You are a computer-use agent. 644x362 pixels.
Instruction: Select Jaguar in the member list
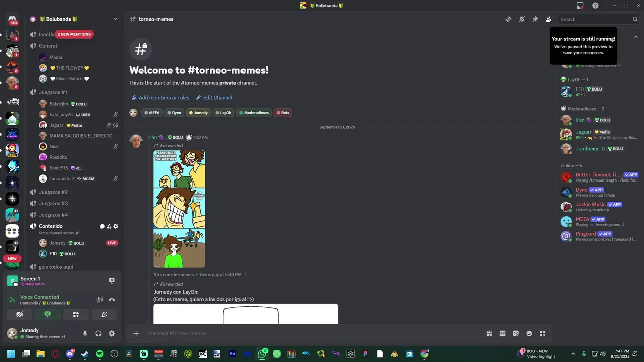tap(599, 134)
